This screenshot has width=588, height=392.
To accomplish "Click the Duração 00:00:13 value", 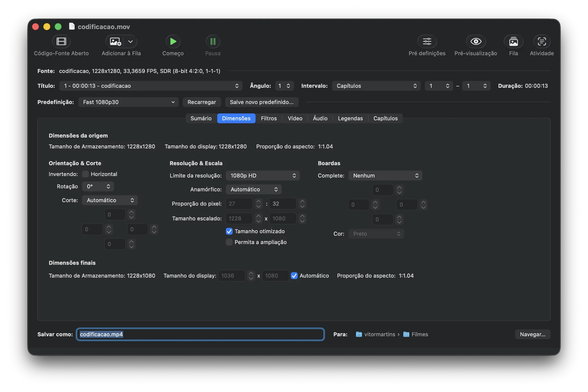I will 536,86.
